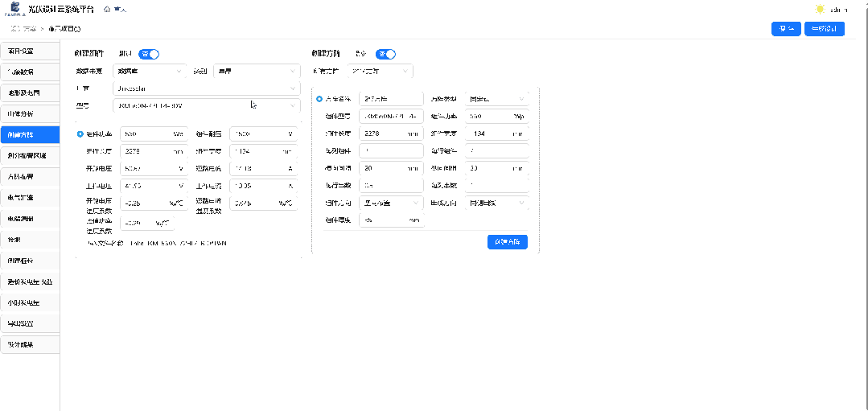Expand the model dropdown showing JKM550N module
868x411 pixels.
click(207, 105)
